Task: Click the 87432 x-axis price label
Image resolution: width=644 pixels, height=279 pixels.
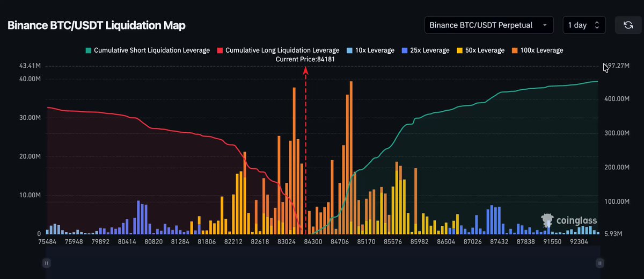Action: click(x=499, y=242)
